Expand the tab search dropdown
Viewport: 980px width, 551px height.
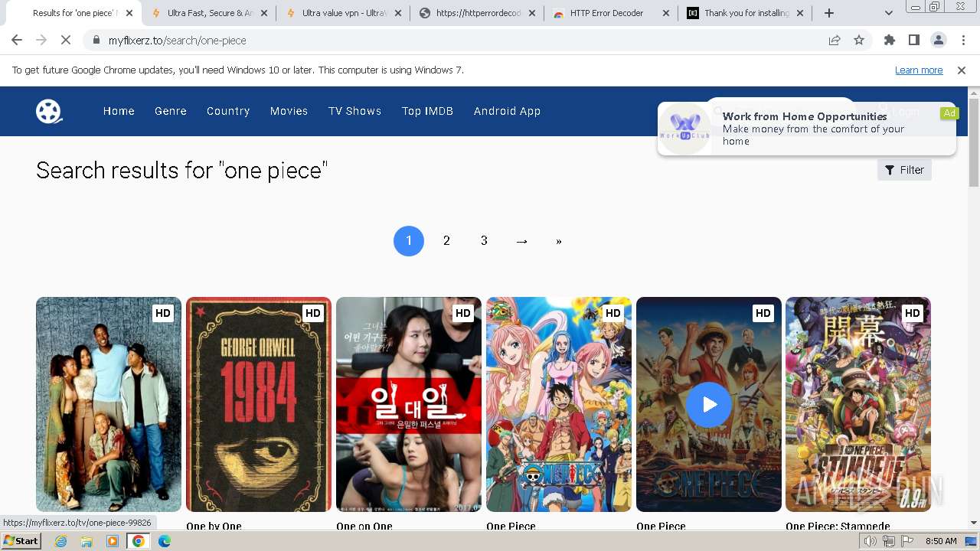pyautogui.click(x=889, y=13)
